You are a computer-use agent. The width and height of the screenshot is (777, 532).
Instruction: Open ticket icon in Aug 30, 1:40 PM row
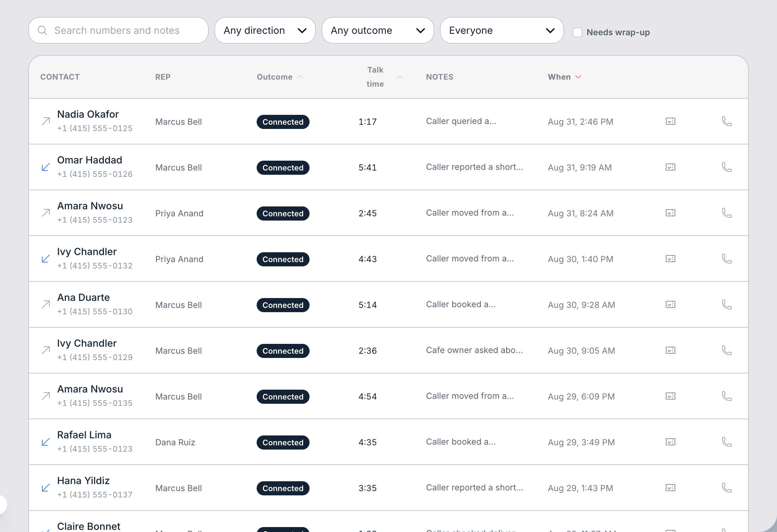coord(670,259)
